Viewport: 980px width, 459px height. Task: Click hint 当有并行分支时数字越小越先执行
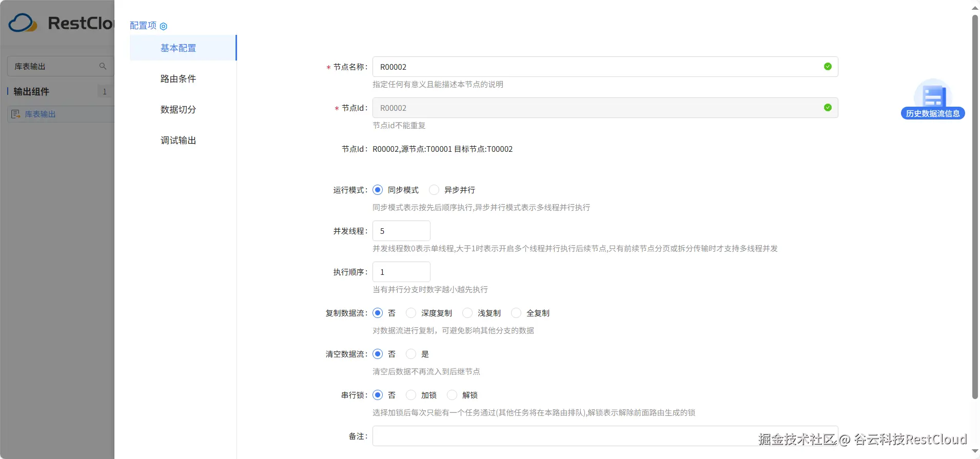(430, 289)
